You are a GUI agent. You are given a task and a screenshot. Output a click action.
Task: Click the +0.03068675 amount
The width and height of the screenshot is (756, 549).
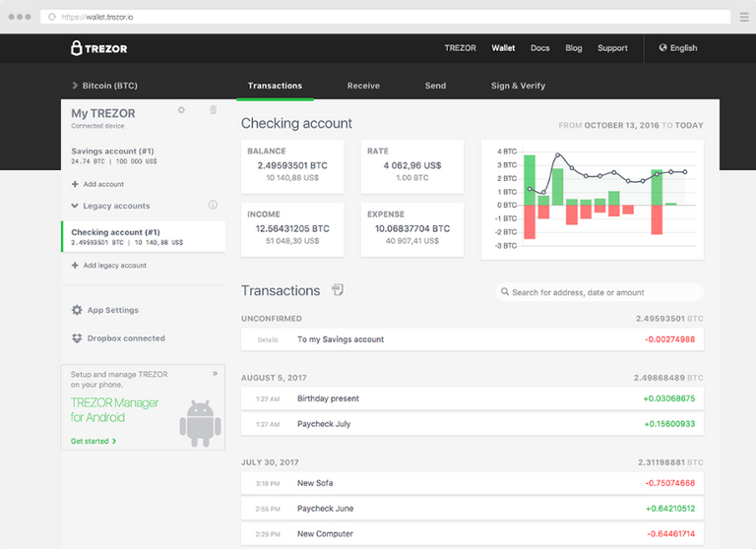click(669, 398)
